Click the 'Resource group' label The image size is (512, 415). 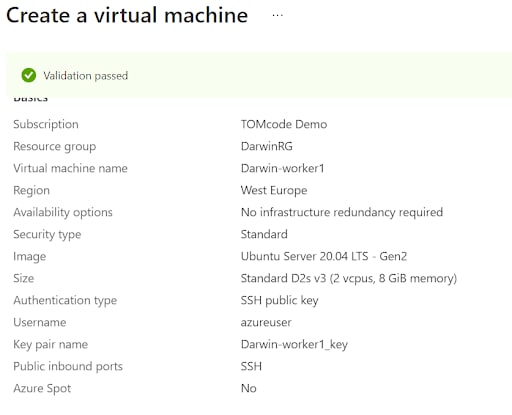(55, 146)
